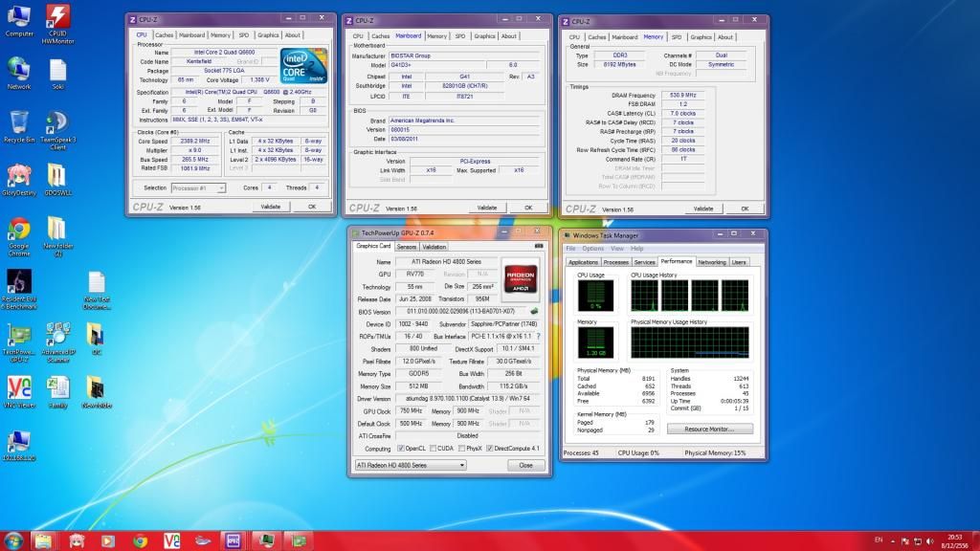Open Options menu in Task Manager
The width and height of the screenshot is (980, 551).
tap(593, 249)
